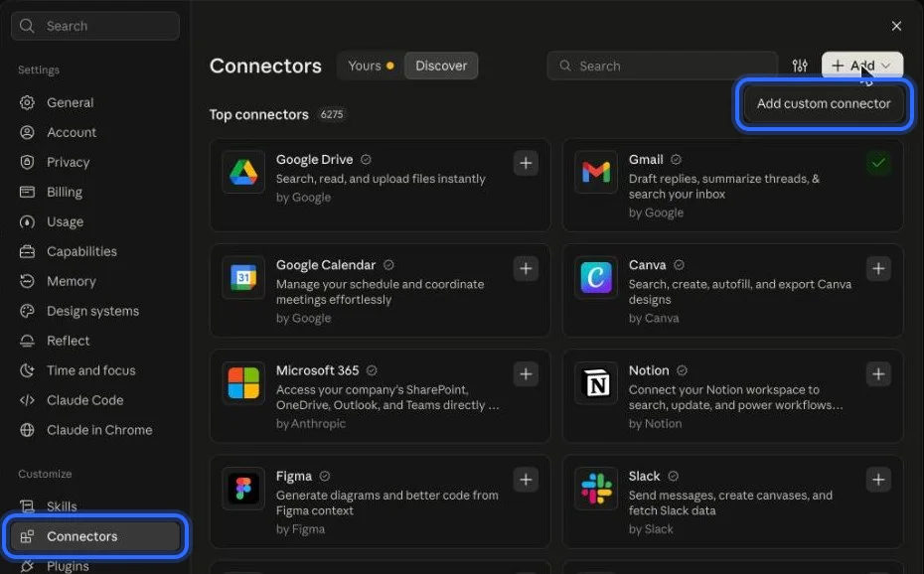This screenshot has height=574, width=924.
Task: Click the verified badge next to Gmail
Action: click(676, 160)
